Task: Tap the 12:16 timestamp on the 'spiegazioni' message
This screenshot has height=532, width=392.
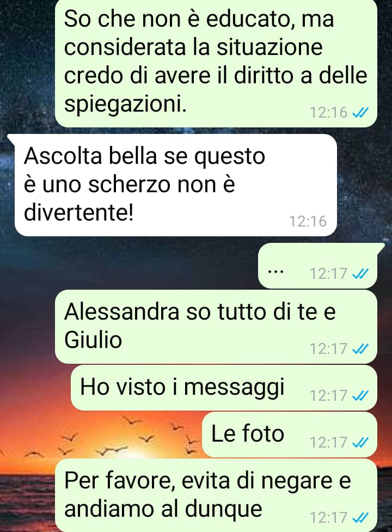Action: pos(329,112)
